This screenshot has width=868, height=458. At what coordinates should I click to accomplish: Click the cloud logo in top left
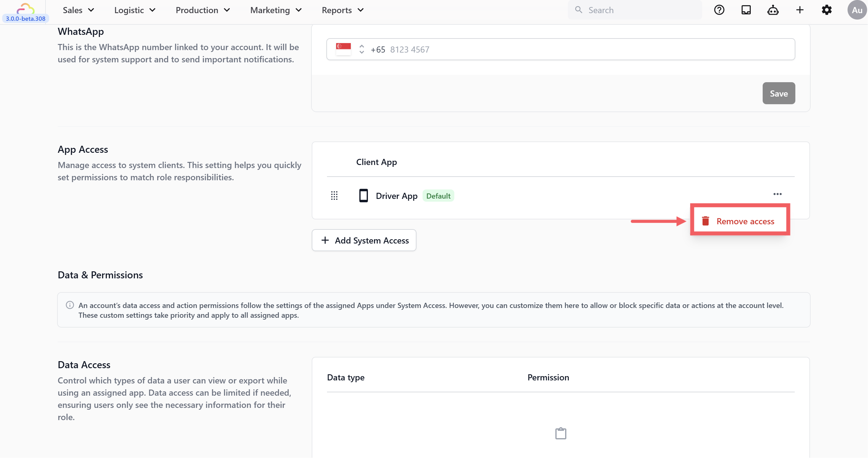[25, 8]
